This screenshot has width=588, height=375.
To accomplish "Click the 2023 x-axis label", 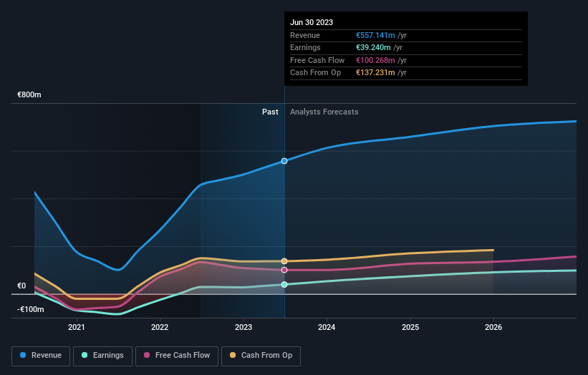I will 244,327.
